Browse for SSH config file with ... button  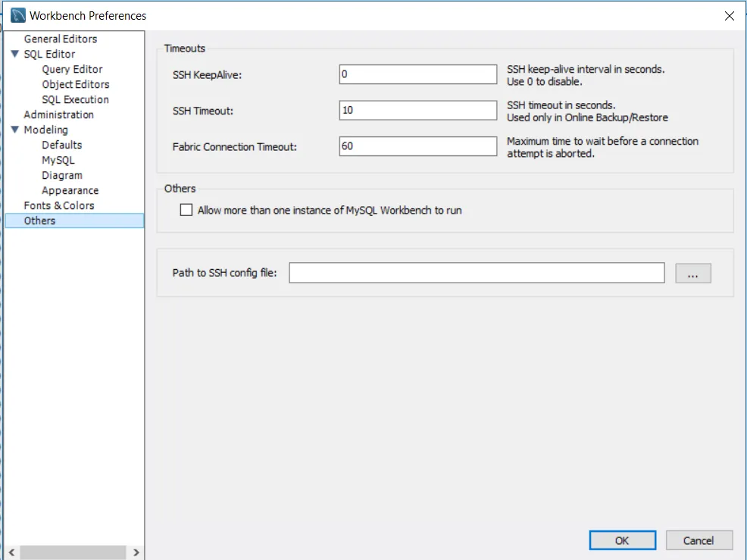click(x=692, y=273)
